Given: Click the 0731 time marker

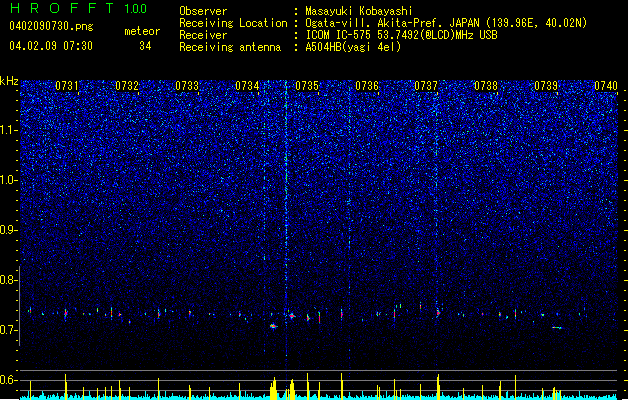Looking at the screenshot, I should tap(67, 86).
